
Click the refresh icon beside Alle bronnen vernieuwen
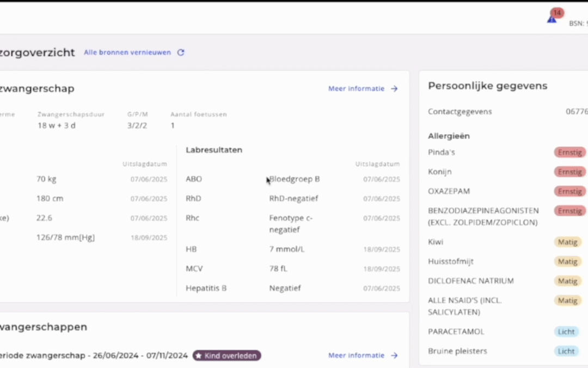tap(181, 53)
